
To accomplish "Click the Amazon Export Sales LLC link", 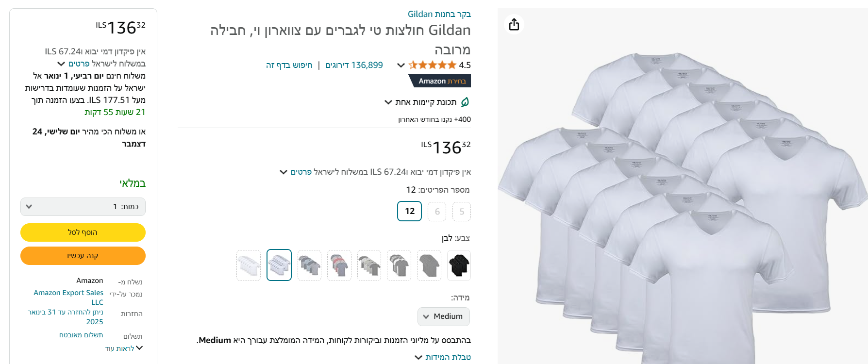I will click(x=68, y=297).
